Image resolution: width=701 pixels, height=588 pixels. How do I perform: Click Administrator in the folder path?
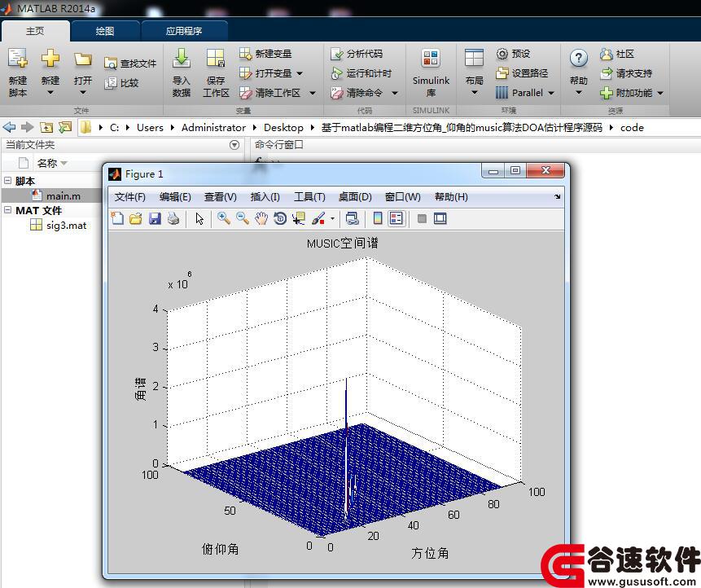tap(213, 127)
